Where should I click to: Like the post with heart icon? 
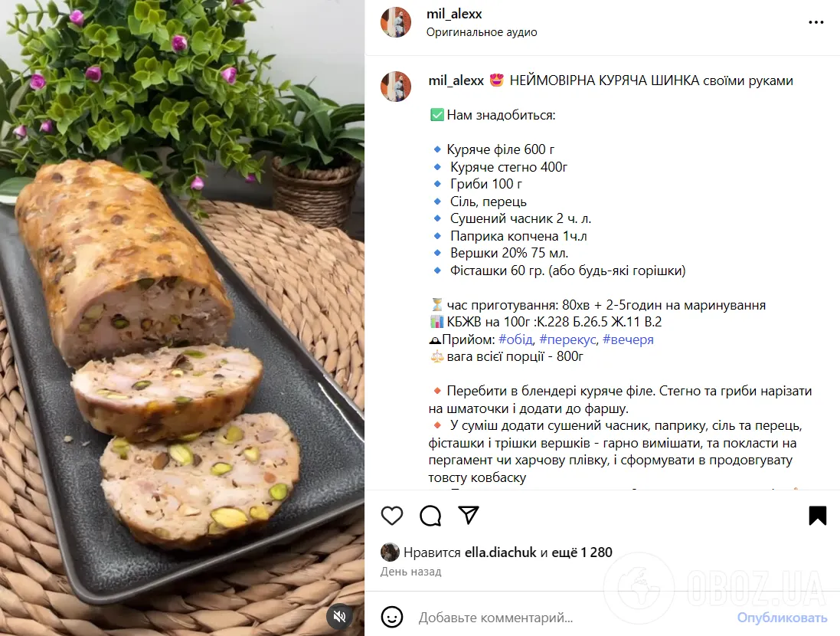click(x=391, y=516)
